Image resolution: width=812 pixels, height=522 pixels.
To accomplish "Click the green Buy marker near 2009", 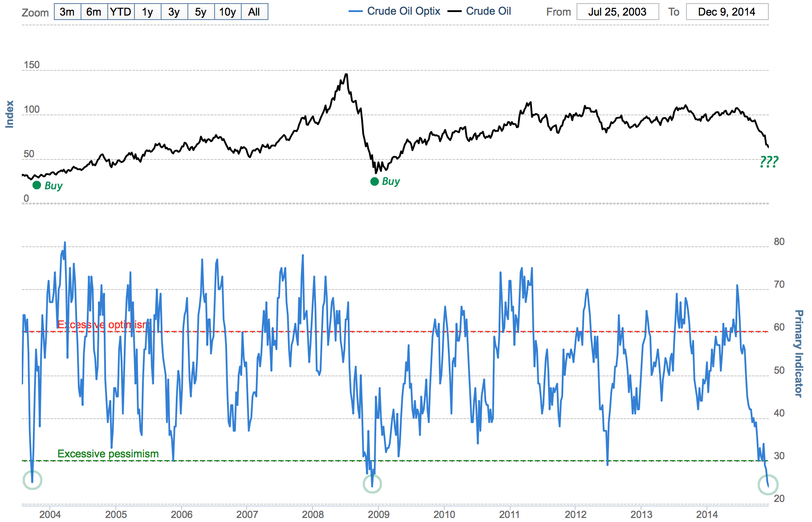I will [374, 181].
